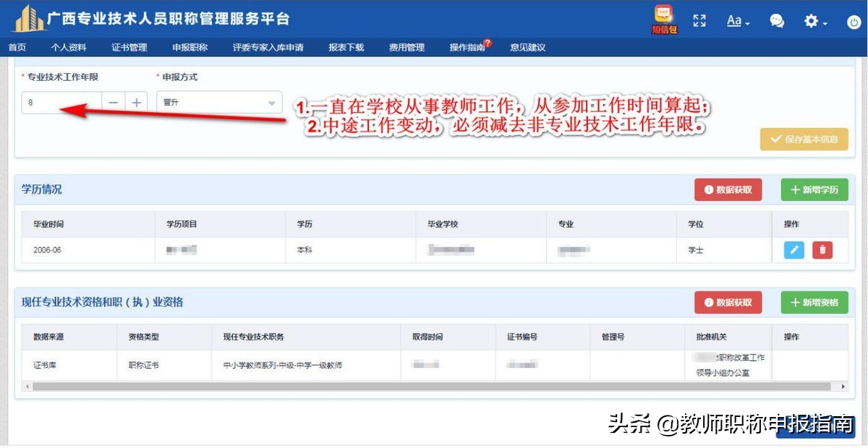Click the 保存基本信息 button
868x448 pixels.
tap(804, 139)
